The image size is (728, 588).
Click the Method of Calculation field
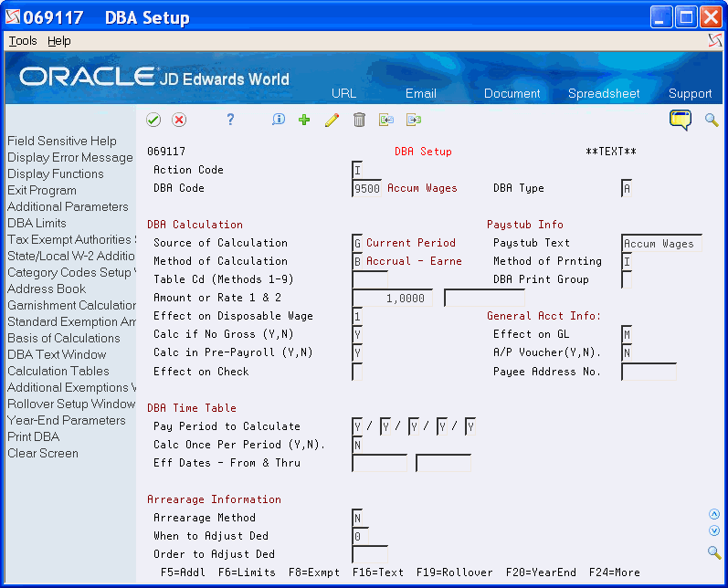357,261
